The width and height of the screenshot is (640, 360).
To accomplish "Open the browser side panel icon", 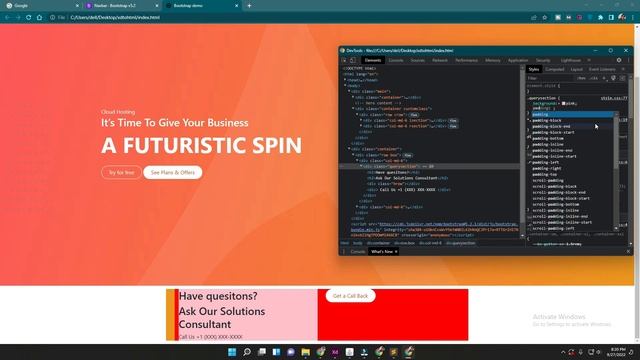I will (x=611, y=18).
